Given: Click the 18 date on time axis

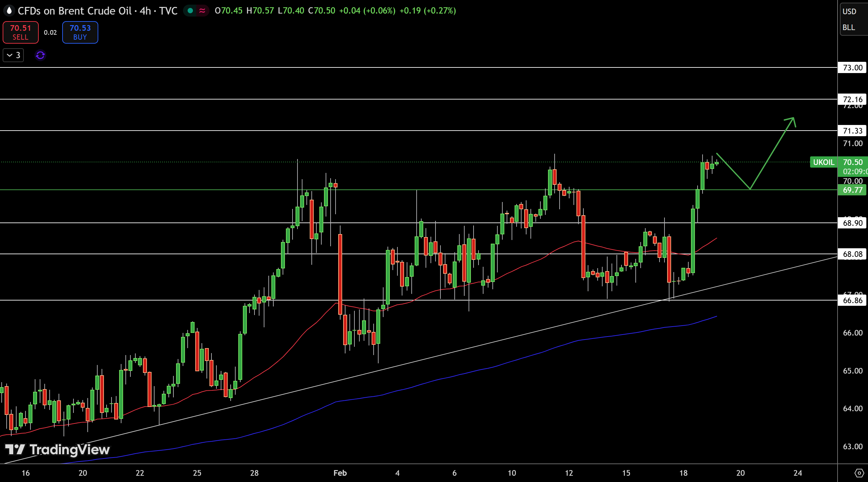Looking at the screenshot, I should (683, 473).
